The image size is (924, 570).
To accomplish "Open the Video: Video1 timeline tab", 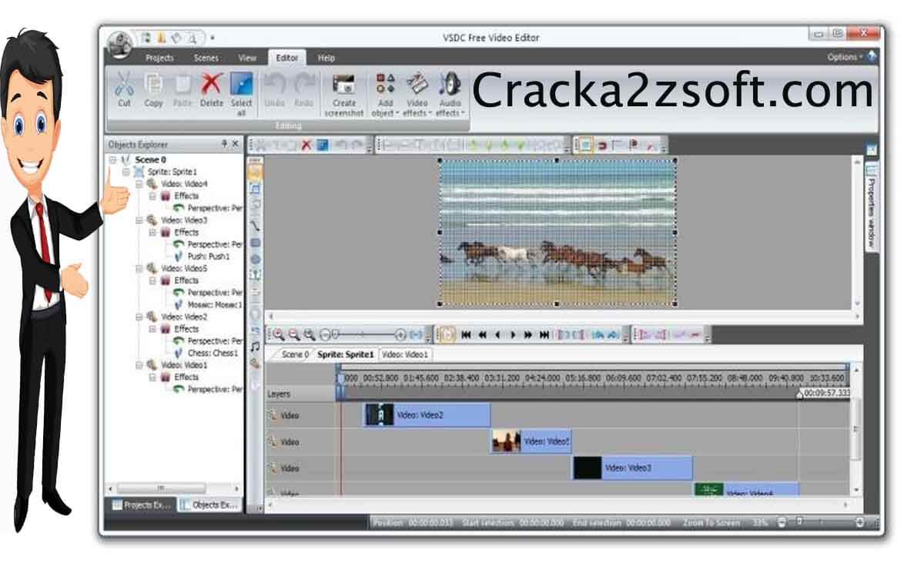I will tap(406, 354).
